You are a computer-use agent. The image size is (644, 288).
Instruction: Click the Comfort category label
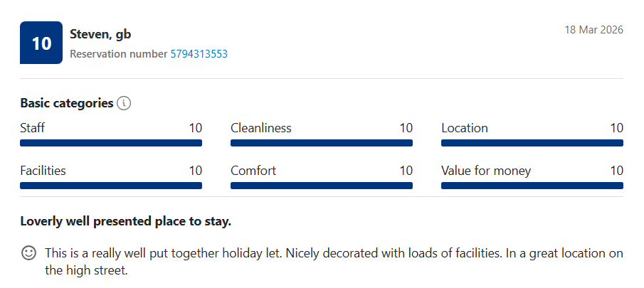pos(253,171)
